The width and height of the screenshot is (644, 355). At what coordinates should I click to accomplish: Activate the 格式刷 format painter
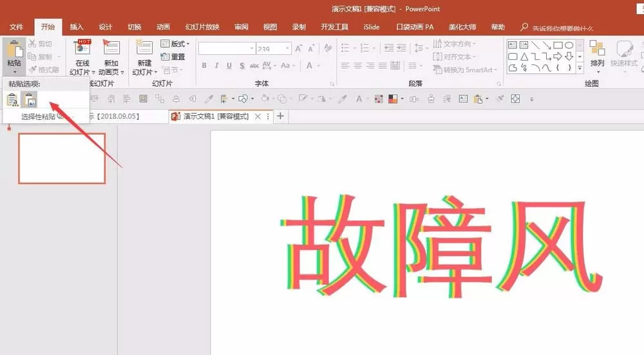[44, 70]
